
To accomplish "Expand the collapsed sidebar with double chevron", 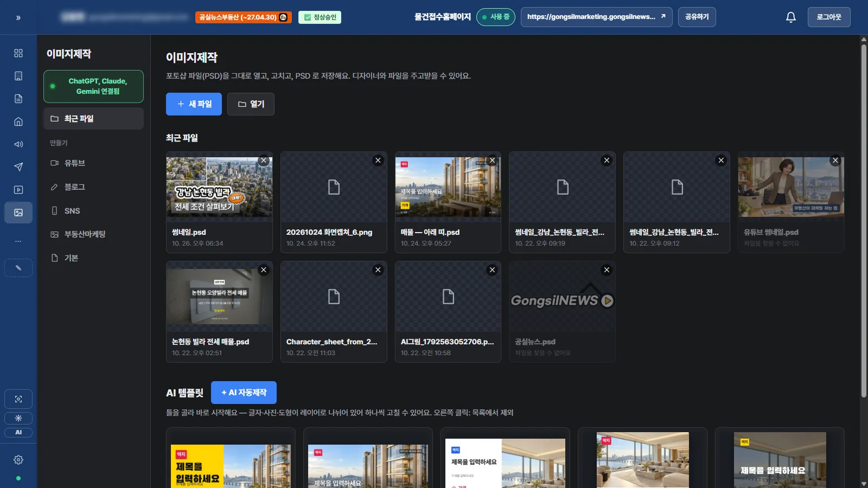I will pos(18,18).
